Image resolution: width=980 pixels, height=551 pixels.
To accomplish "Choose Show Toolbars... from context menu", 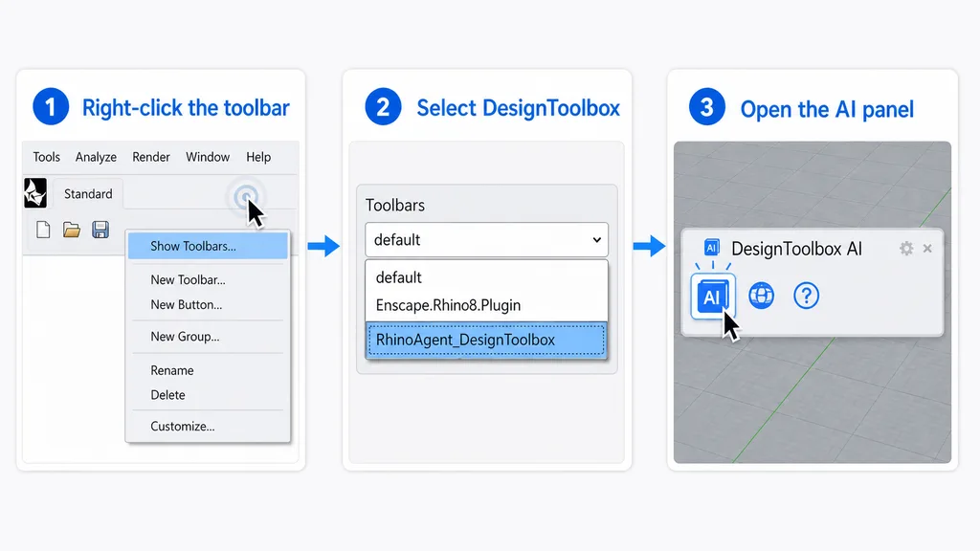I will click(x=208, y=246).
